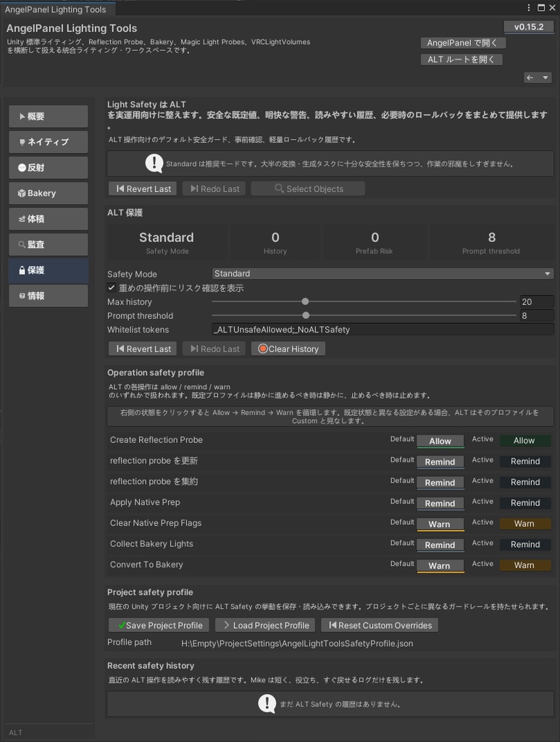Open the 情報 sidebar tab
The image size is (560, 742).
pyautogui.click(x=49, y=296)
